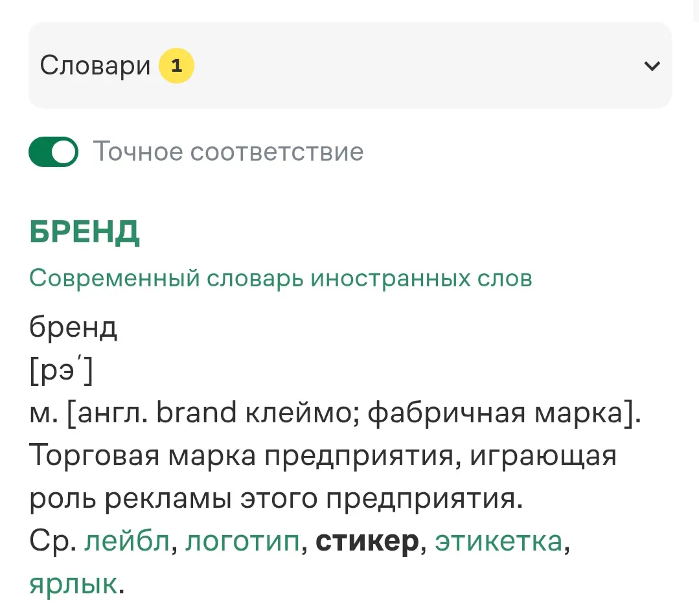Follow the "ярлык" cross-reference link
The width and height of the screenshot is (699, 616).
(71, 585)
